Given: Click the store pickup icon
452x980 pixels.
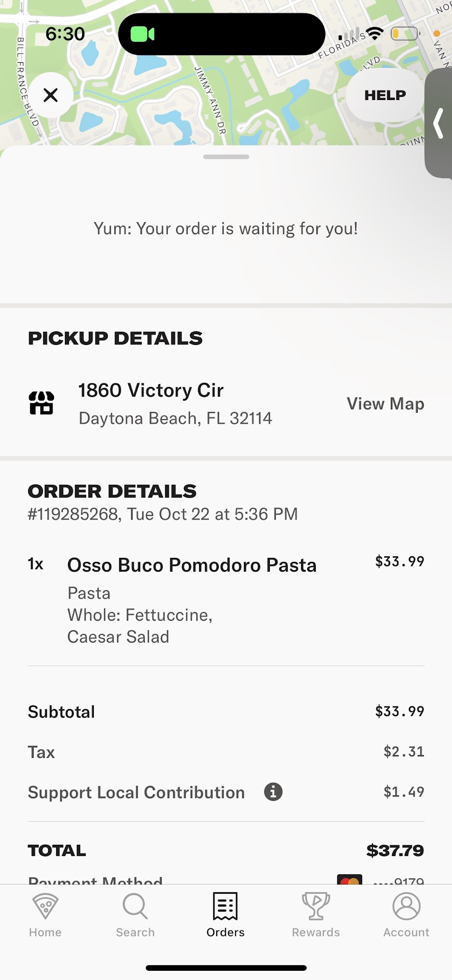Looking at the screenshot, I should click(41, 403).
